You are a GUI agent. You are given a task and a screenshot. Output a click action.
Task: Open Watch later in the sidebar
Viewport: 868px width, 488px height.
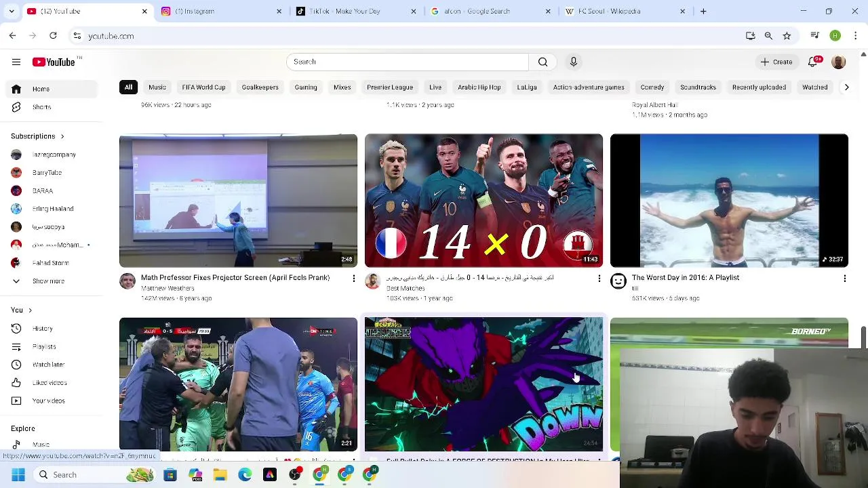click(x=51, y=365)
